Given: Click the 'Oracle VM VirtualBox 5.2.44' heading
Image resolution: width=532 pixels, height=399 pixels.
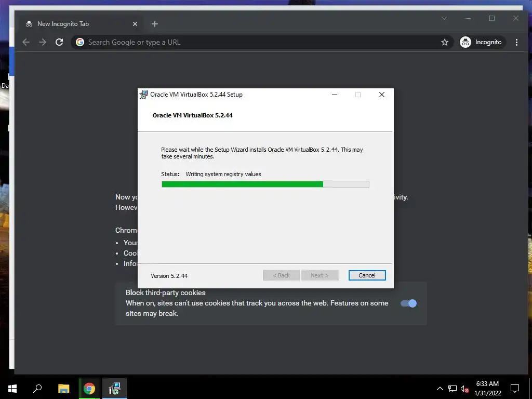Looking at the screenshot, I should coord(192,115).
